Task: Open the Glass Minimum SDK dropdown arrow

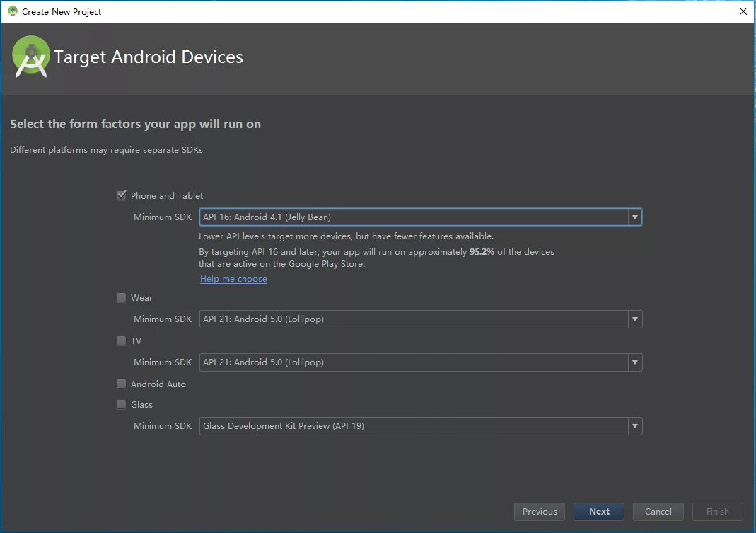Action: pos(634,426)
